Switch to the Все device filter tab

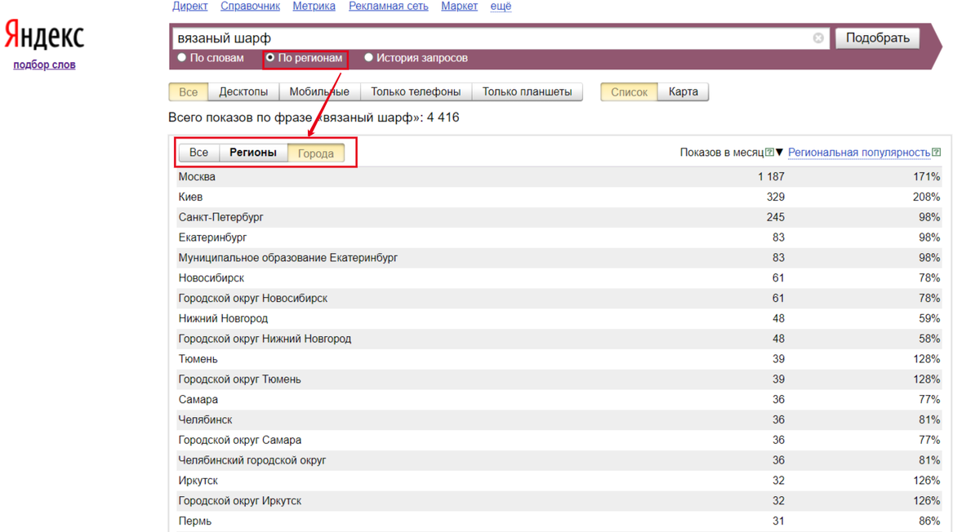(x=189, y=92)
